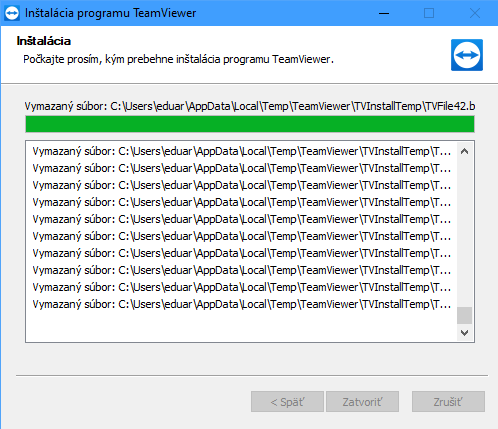Select the last 'Vymazaný súbor' log entry

[242, 304]
